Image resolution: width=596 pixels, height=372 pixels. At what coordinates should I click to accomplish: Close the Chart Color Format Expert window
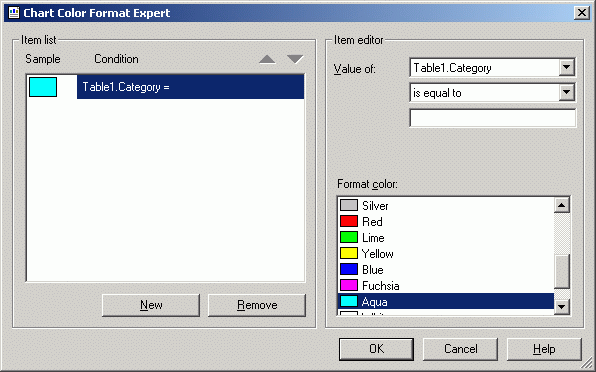pyautogui.click(x=582, y=13)
